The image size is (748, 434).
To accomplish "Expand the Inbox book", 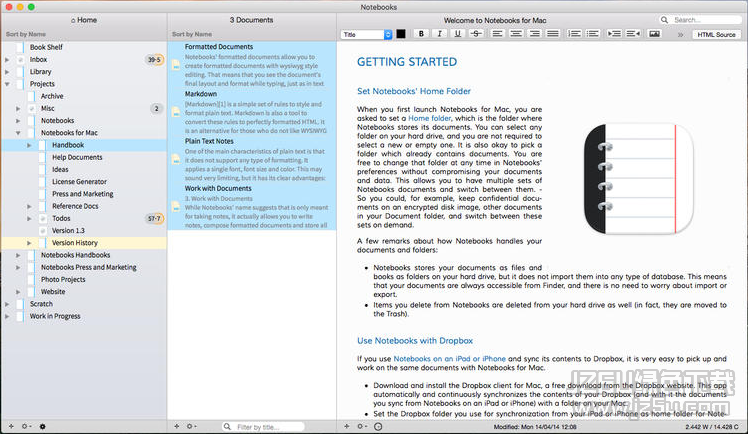I will pyautogui.click(x=7, y=60).
